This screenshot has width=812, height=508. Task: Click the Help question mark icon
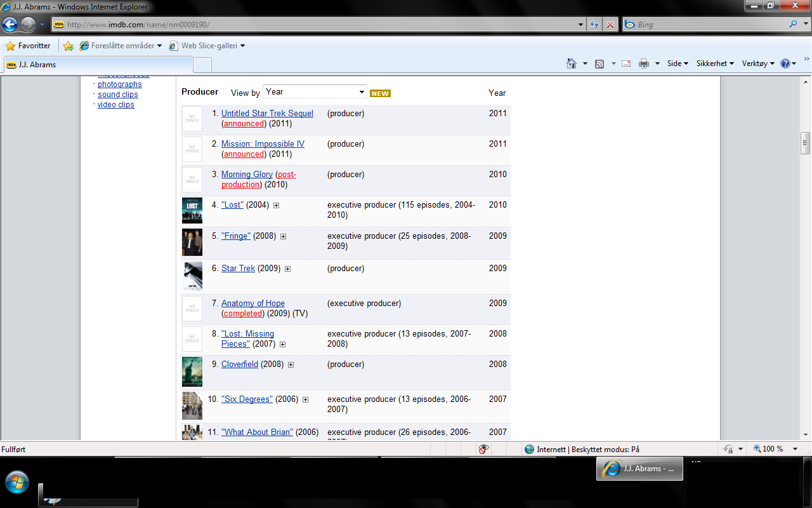click(785, 63)
